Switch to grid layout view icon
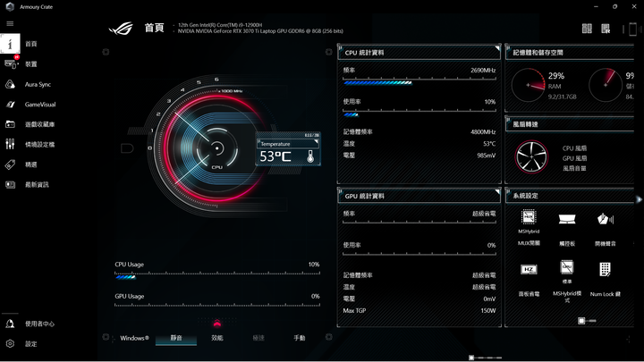Screen dimensions: 644x362 (x=587, y=29)
